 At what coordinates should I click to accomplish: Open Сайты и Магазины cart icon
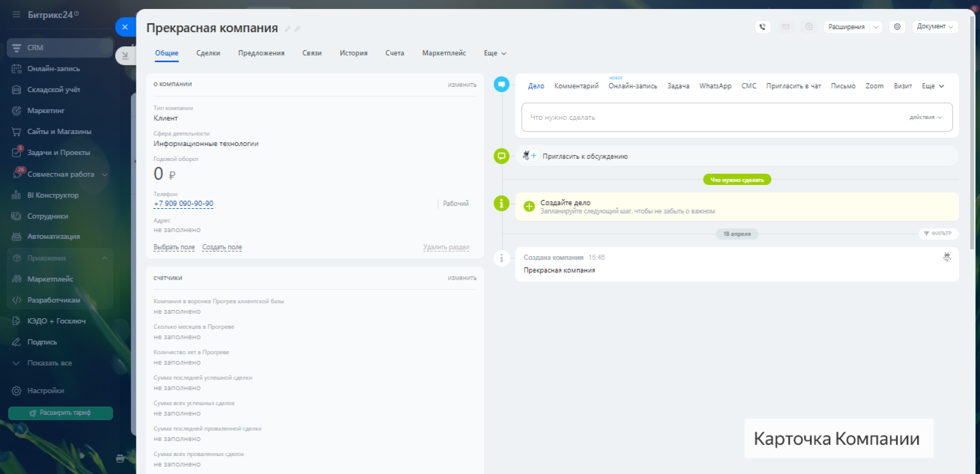pos(16,132)
